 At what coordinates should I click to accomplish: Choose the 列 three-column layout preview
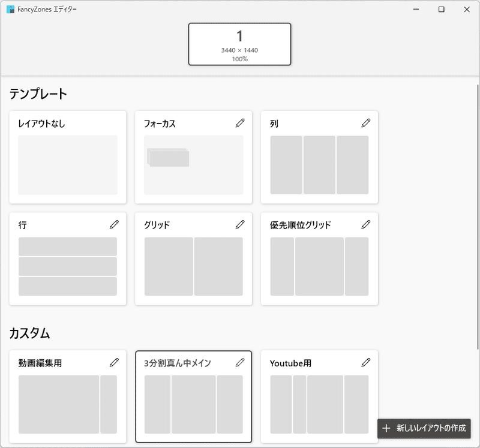[x=319, y=165]
